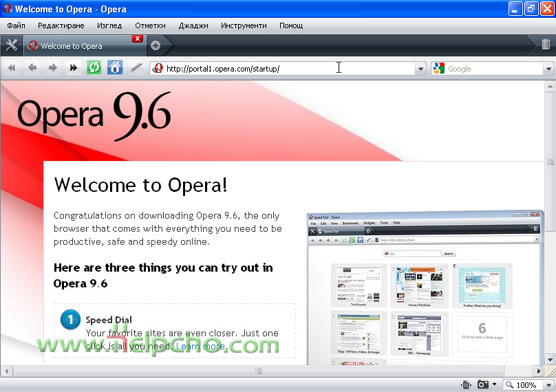The image size is (556, 392).
Task: Click the Welcome to Opera! heading
Action: pos(140,185)
